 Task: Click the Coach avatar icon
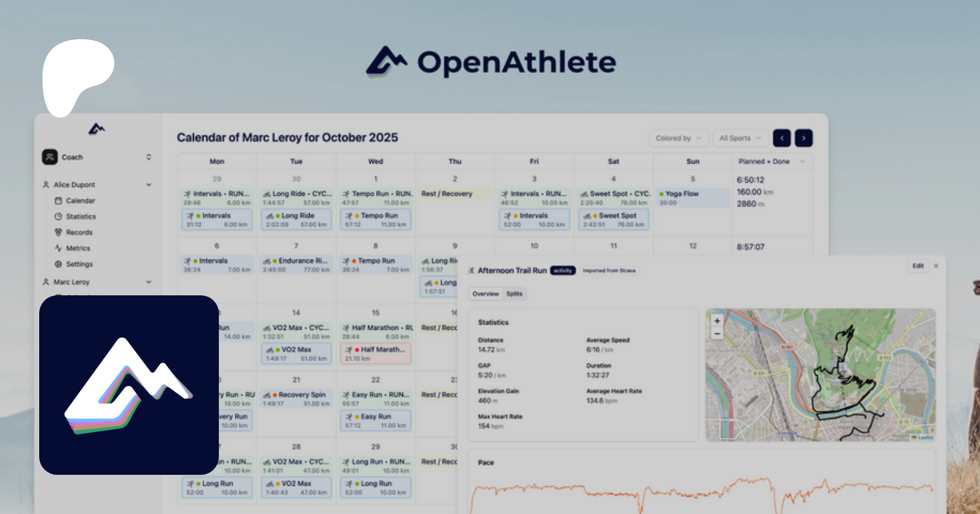[x=50, y=157]
